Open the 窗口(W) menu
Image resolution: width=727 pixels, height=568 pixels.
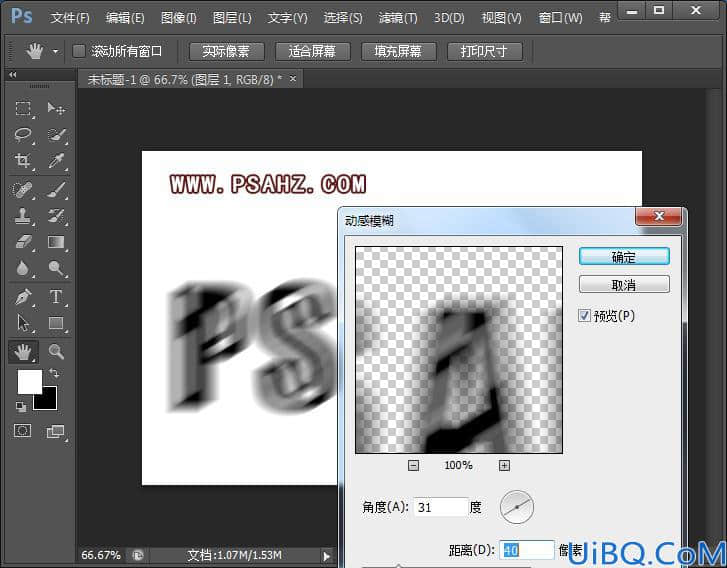pyautogui.click(x=560, y=18)
